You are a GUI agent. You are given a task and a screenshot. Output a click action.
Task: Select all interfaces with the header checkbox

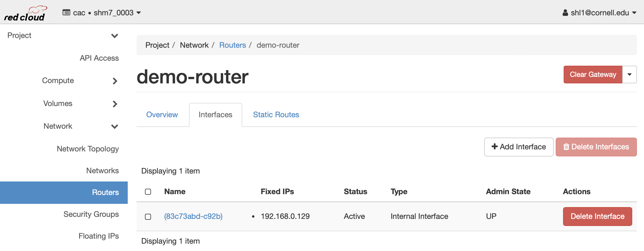point(148,192)
